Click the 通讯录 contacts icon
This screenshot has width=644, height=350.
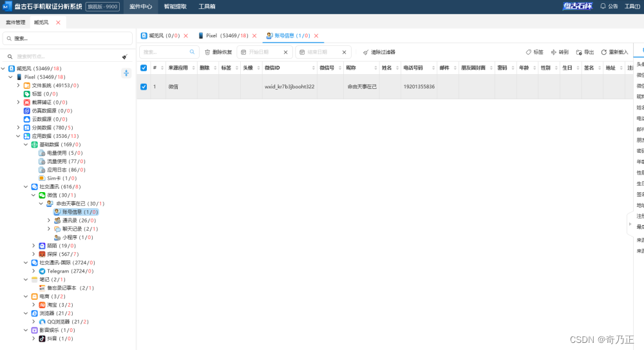coord(57,221)
